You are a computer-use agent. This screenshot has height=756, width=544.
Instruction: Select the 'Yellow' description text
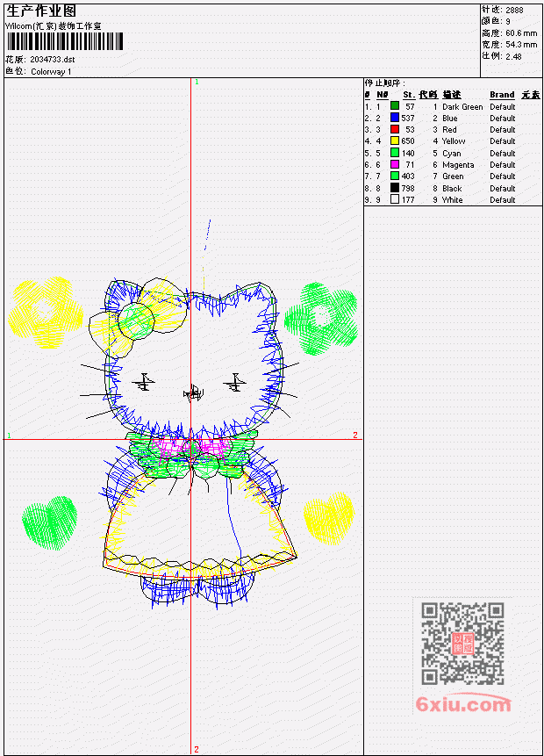click(x=454, y=141)
